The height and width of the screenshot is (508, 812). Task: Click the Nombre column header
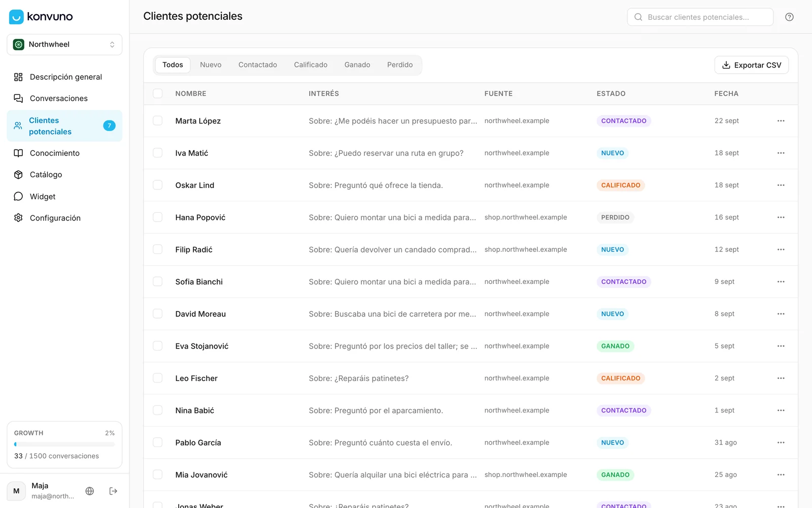[x=191, y=93]
